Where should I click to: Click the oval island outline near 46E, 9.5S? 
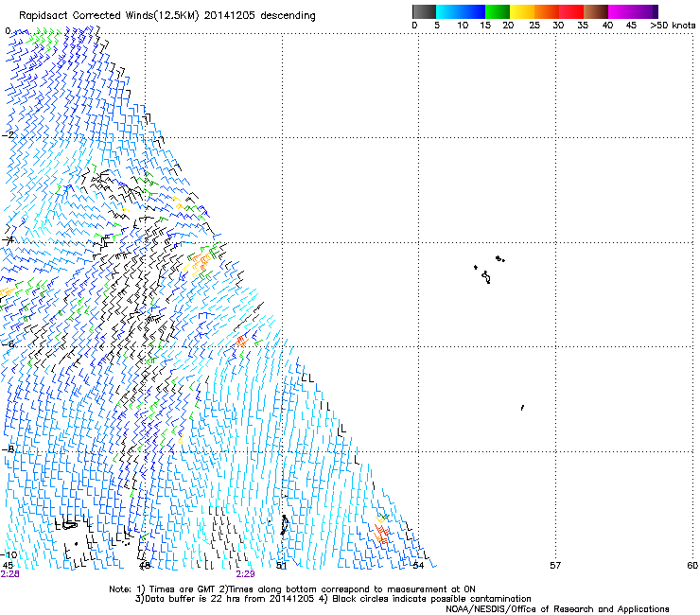(x=70, y=525)
